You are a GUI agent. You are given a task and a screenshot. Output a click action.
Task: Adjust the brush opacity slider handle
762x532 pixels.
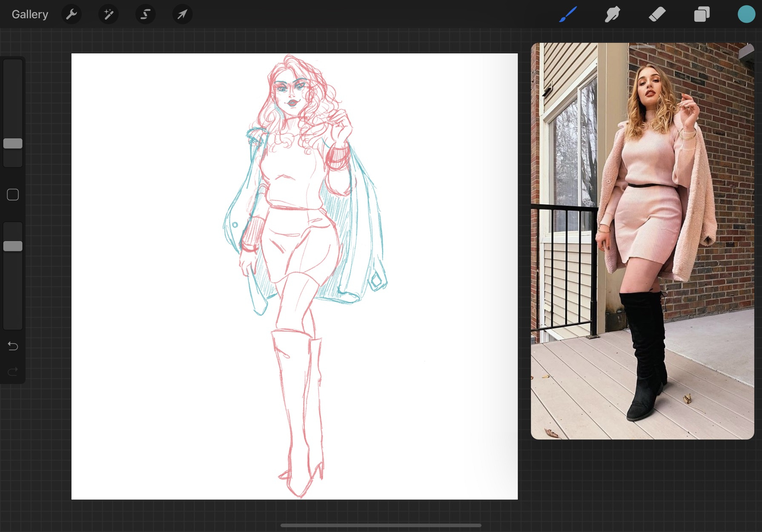pos(13,246)
